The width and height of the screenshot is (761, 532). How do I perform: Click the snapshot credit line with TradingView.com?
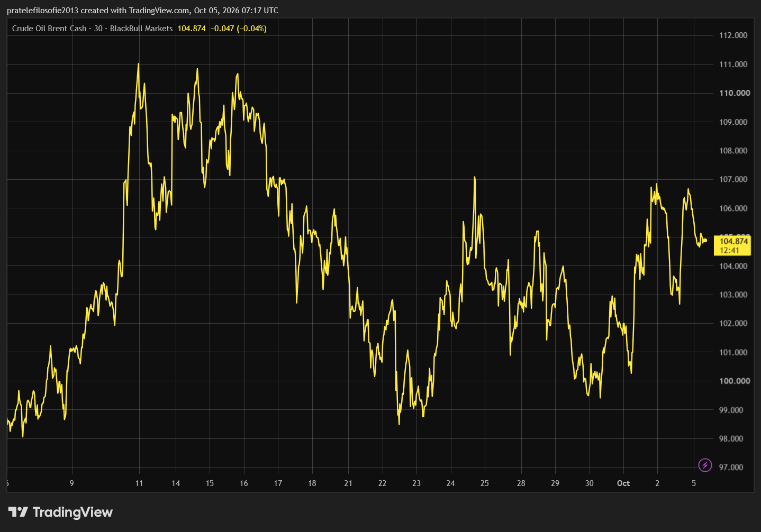tap(142, 11)
